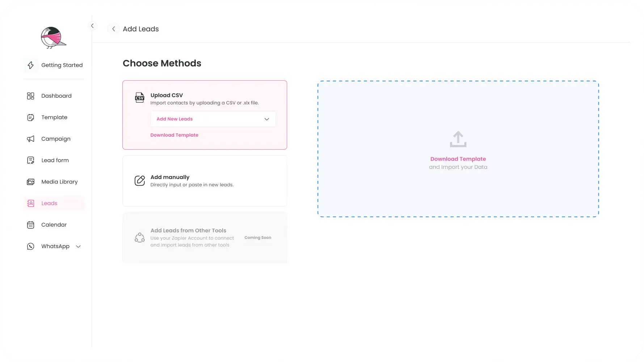
Task: Click Download Template link in upload area
Action: pos(458,159)
